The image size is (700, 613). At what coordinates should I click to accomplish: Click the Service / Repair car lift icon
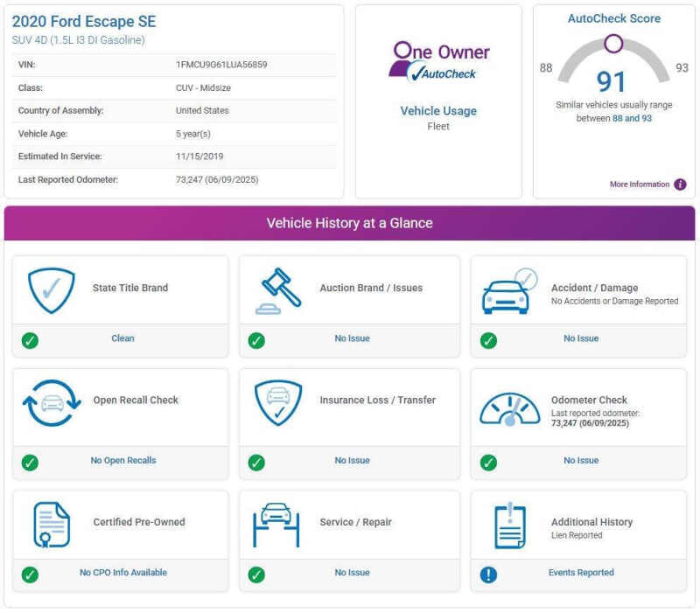[276, 524]
